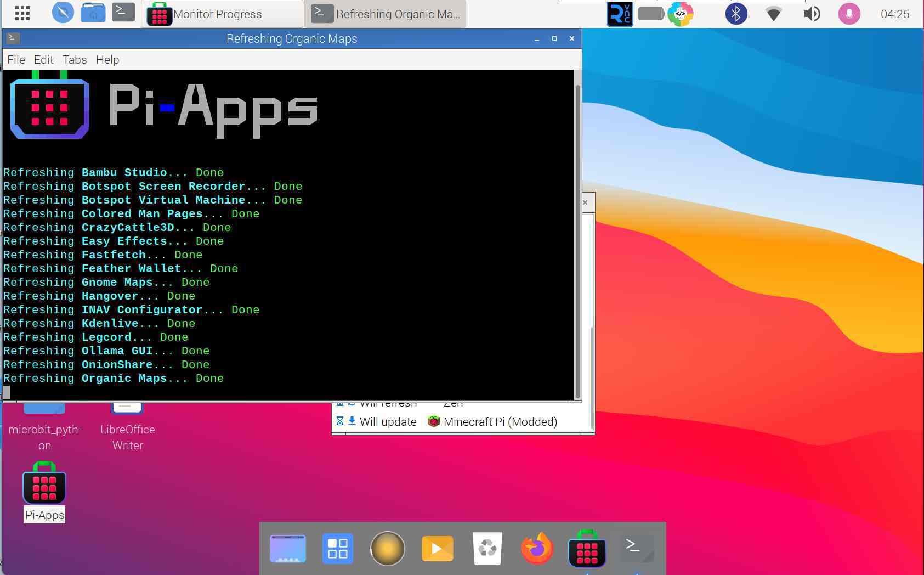Open the microbit_python desktop shortcut
Viewport: 924px width, 575px height.
pyautogui.click(x=44, y=428)
